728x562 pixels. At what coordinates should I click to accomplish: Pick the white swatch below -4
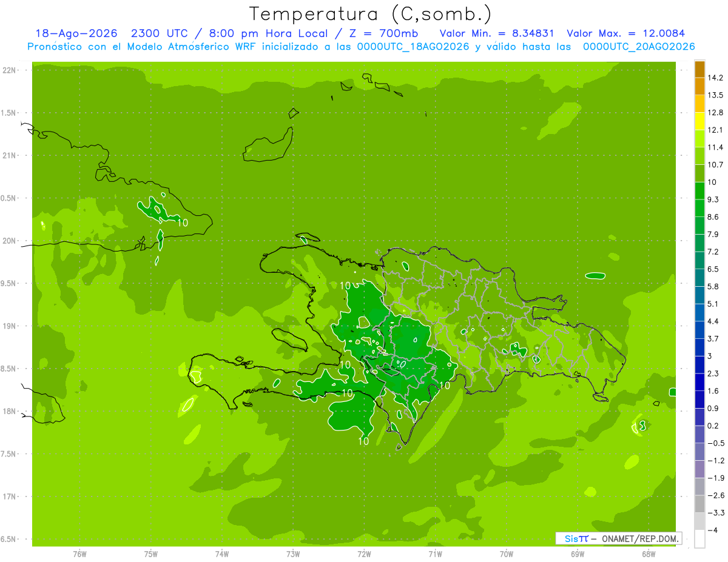click(699, 539)
